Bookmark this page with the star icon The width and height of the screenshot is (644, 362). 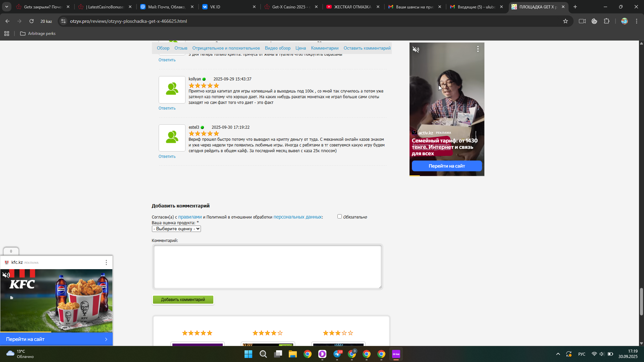566,21
